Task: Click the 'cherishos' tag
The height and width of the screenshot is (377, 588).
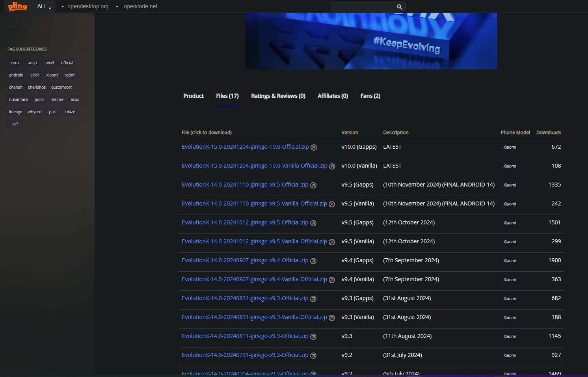Action: (37, 88)
